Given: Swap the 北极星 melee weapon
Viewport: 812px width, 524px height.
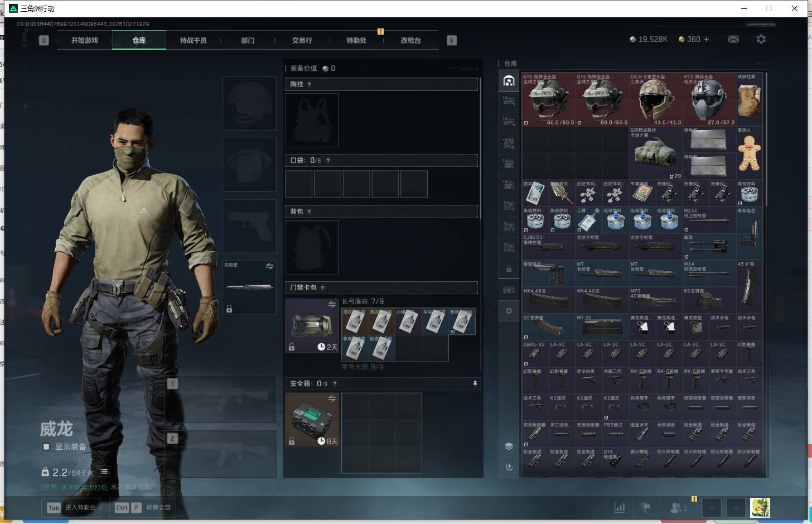Looking at the screenshot, I should tap(269, 266).
